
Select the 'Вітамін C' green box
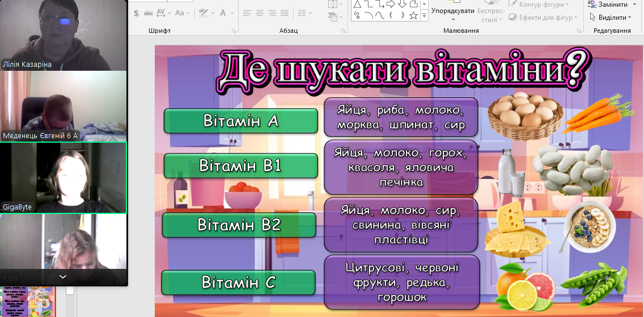point(238,282)
